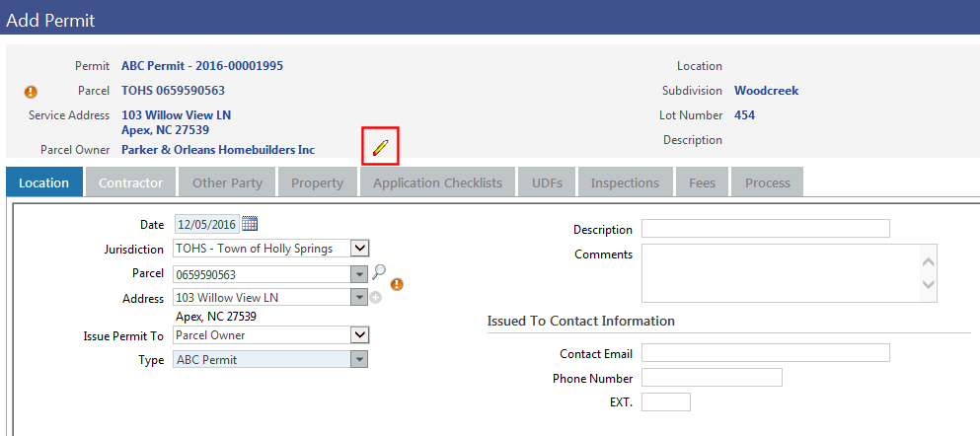Click the orange alert icon next to Parcel header
Screen dimensions: 980x436
31,92
